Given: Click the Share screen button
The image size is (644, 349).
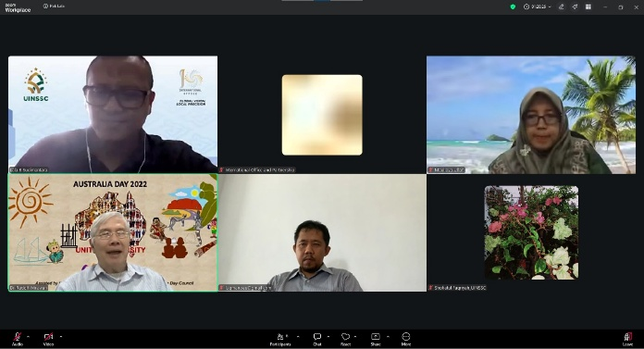Looking at the screenshot, I should pos(376,339).
